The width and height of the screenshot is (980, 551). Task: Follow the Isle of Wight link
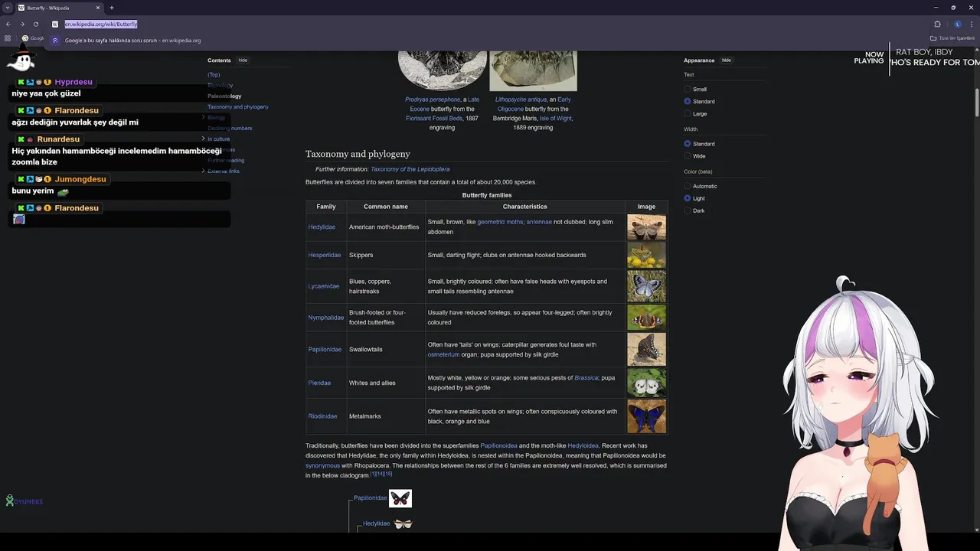coord(555,119)
